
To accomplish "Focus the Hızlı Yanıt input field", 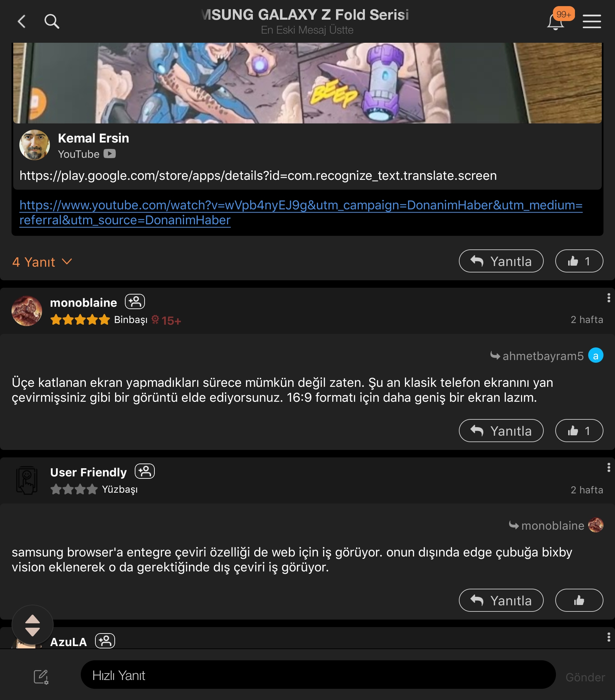I will (318, 675).
